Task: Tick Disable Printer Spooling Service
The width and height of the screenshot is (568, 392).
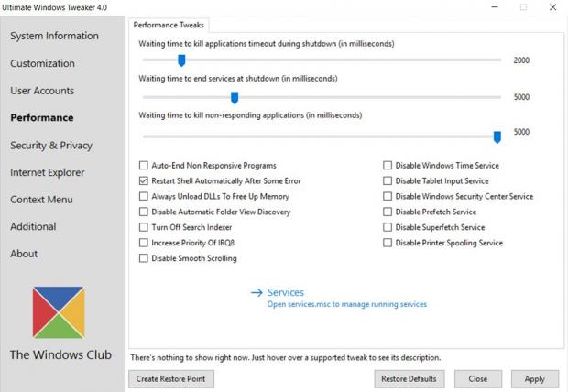Action: click(x=388, y=243)
